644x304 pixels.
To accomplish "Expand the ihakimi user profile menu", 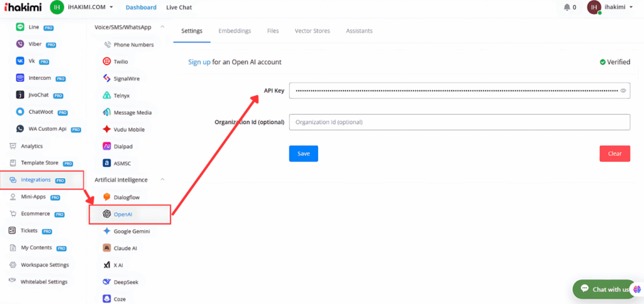I will click(613, 8).
